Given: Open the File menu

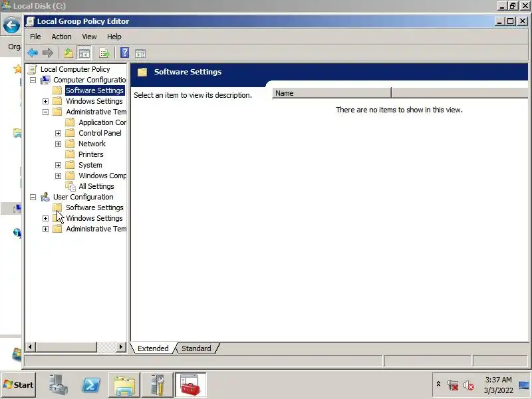Looking at the screenshot, I should [x=35, y=37].
